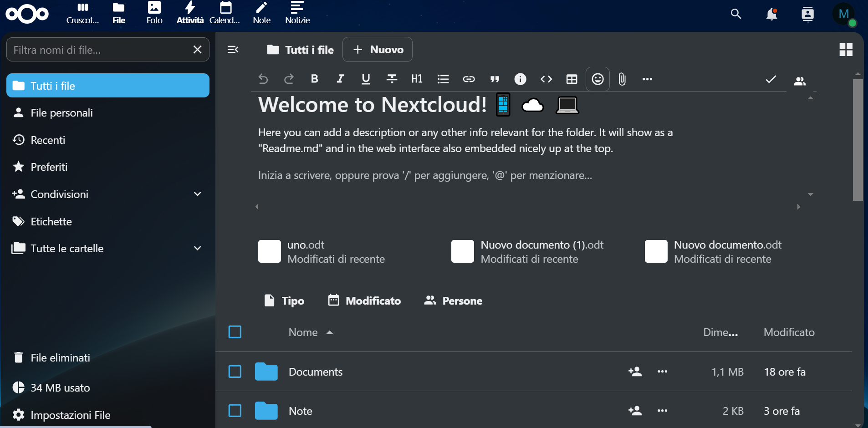
Task: Toggle underline formatting
Action: point(366,79)
